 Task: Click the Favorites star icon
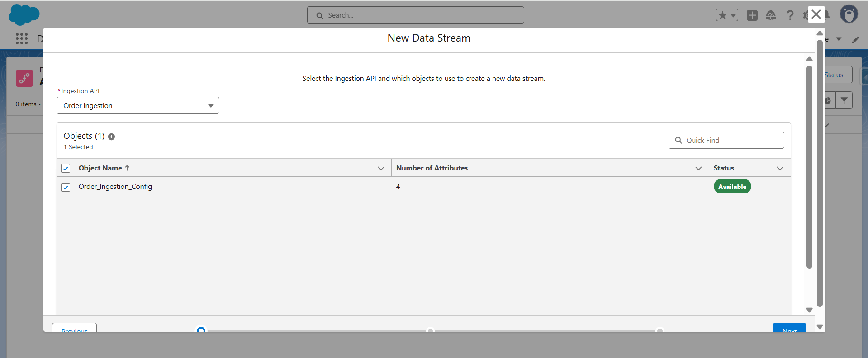coord(722,15)
